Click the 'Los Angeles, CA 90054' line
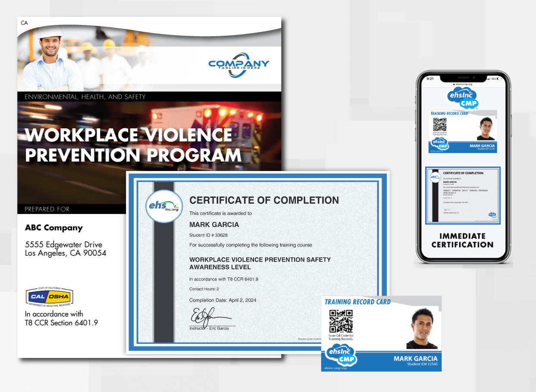The image size is (536, 392). tap(66, 253)
